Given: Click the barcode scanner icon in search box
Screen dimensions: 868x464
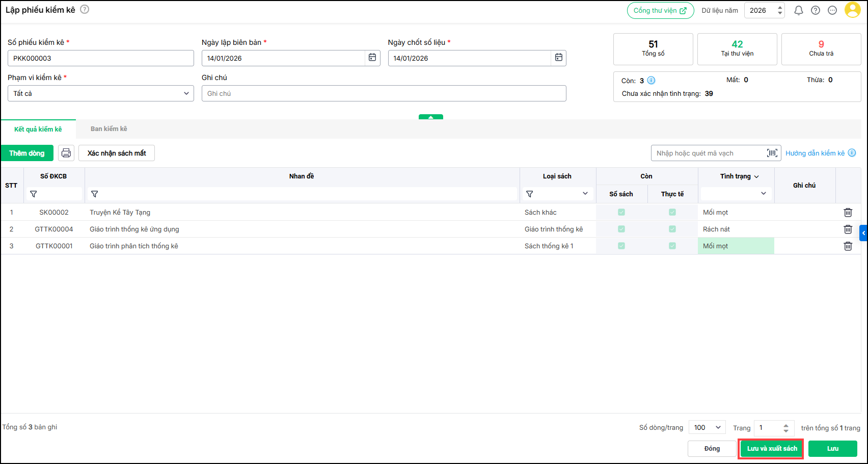Looking at the screenshot, I should point(772,153).
